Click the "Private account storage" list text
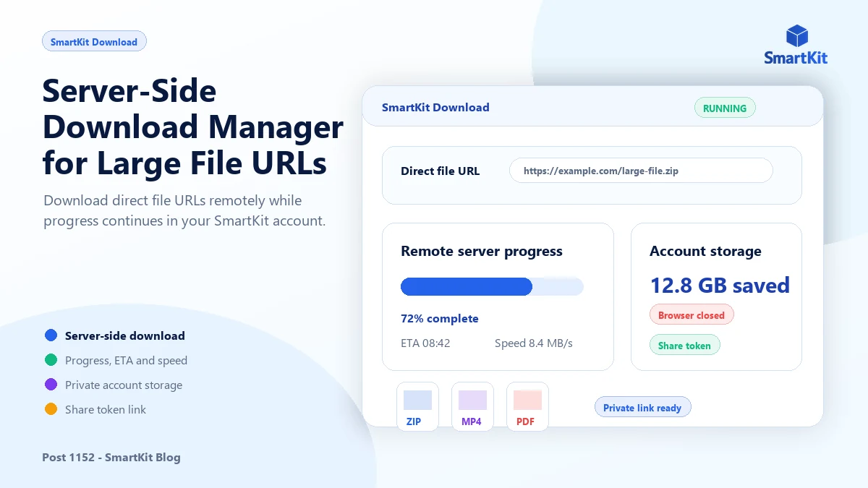Viewport: 868px width, 488px height. pyautogui.click(x=124, y=385)
